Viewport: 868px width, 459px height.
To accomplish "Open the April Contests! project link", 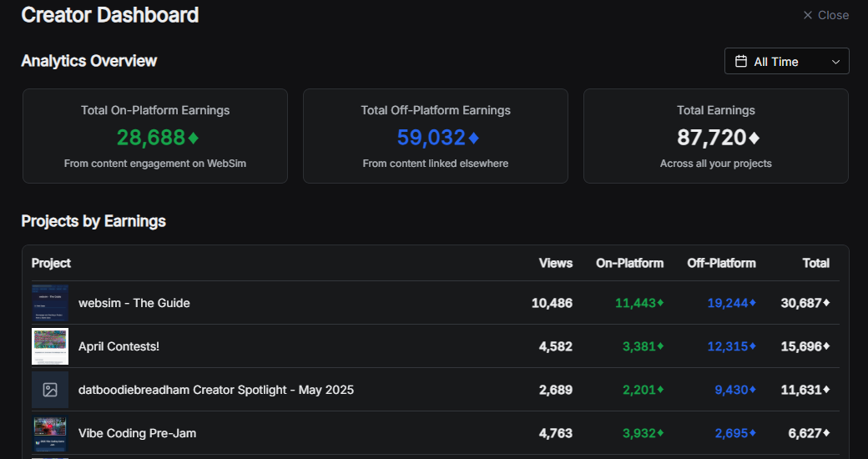I will pyautogui.click(x=119, y=346).
